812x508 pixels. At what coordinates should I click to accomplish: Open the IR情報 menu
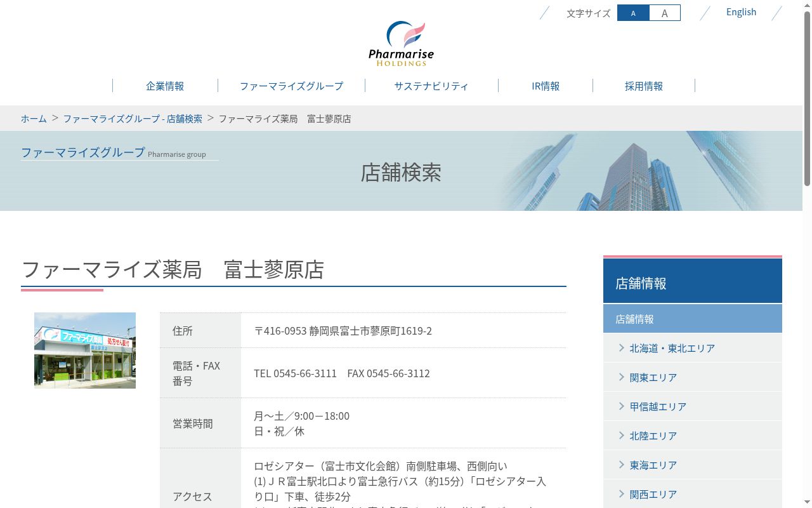point(546,86)
